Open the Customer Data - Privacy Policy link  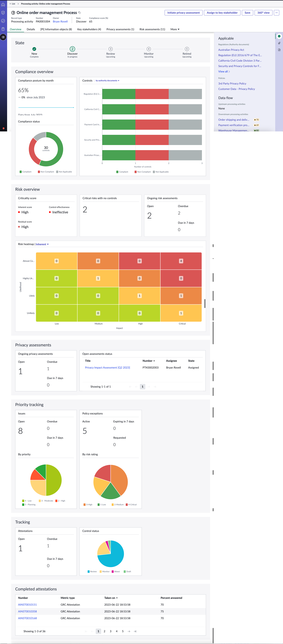point(237,89)
